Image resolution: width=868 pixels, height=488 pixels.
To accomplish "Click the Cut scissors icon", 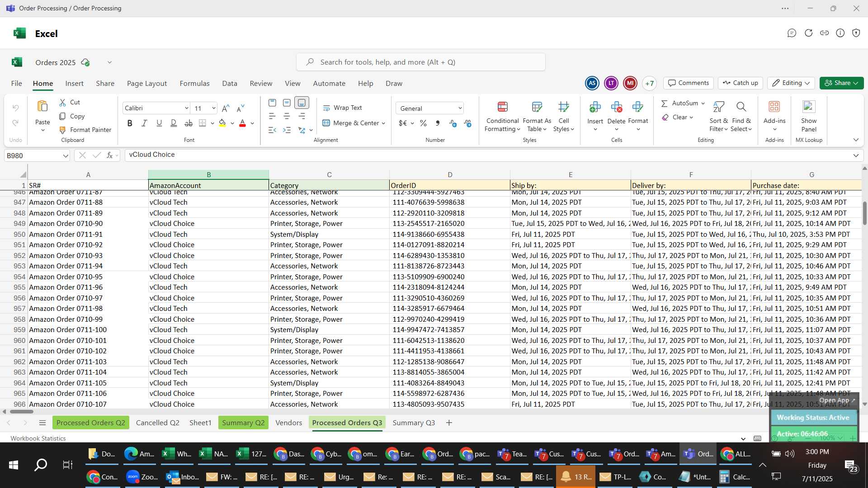I will point(63,103).
